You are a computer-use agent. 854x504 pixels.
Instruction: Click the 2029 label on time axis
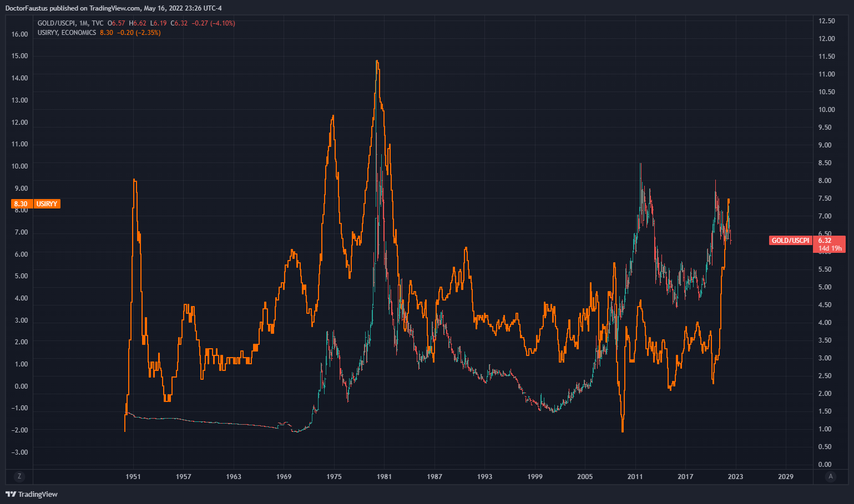tap(786, 476)
